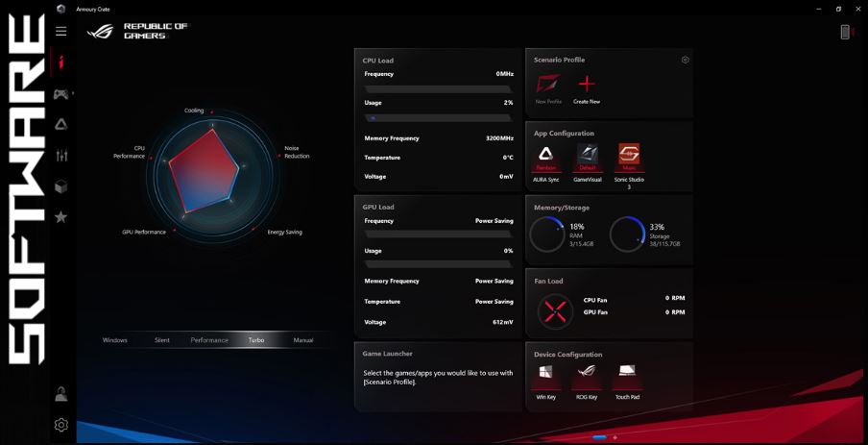Click the first page indicator at the bottom

coord(599,437)
